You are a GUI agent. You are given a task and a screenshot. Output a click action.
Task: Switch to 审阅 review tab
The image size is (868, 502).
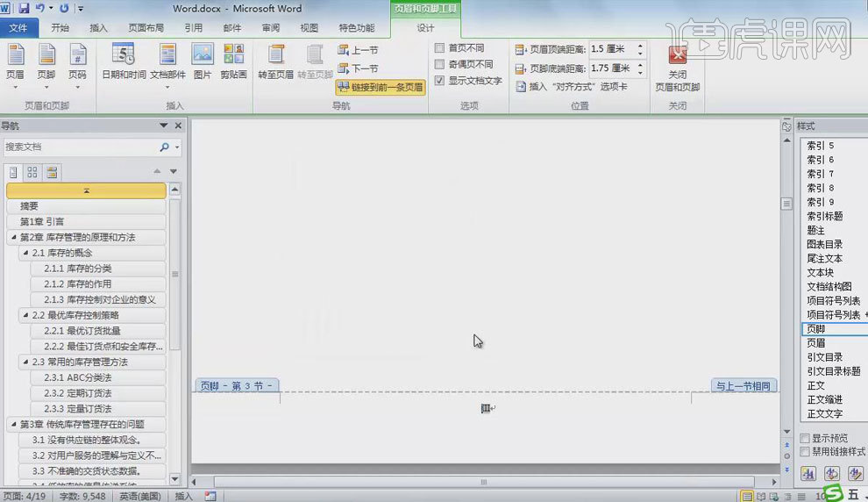click(x=271, y=28)
